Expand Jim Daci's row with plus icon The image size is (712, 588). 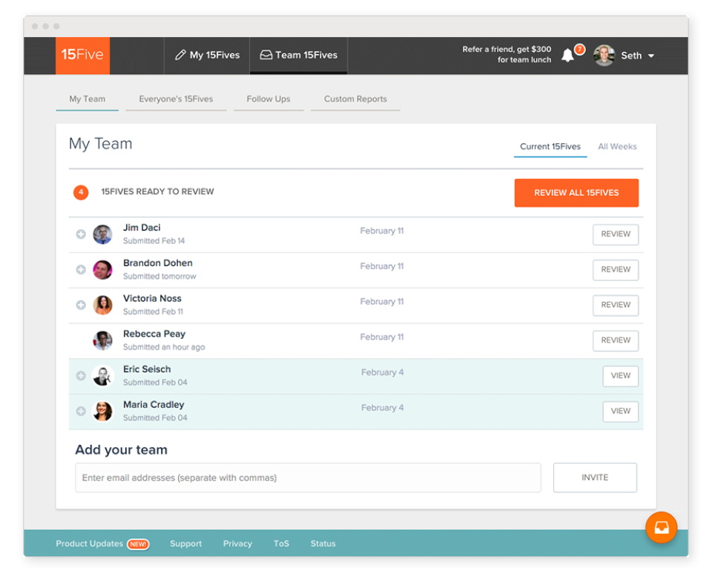point(81,234)
